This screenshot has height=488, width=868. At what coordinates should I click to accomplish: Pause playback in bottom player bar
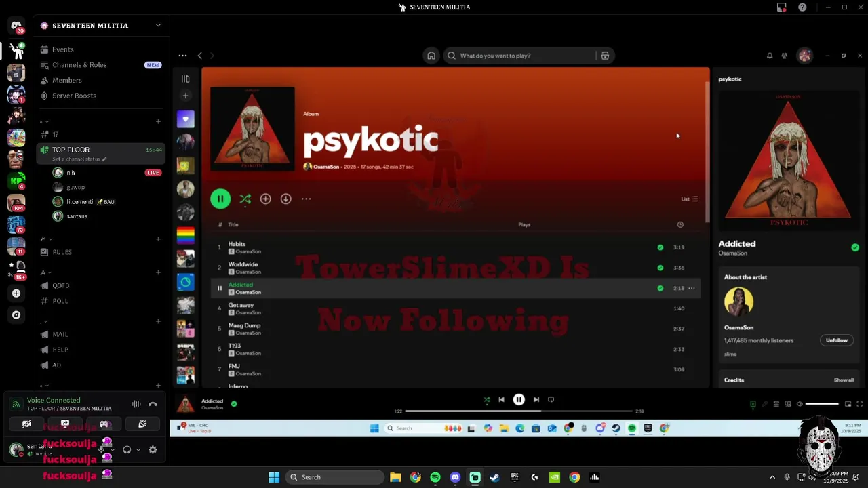tap(519, 400)
